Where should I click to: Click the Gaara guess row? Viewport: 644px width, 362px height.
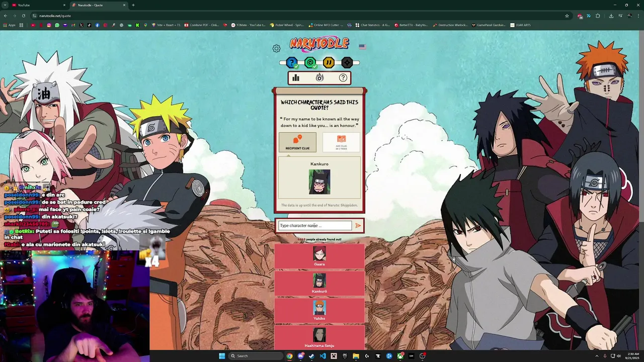319,256
